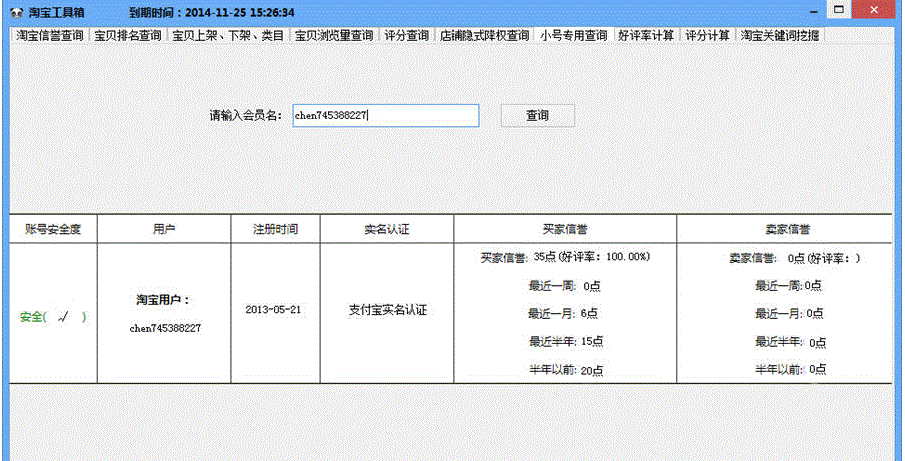905x461 pixels.
Task: Open 宝贝上架、下架、类目 tab
Action: click(x=229, y=35)
